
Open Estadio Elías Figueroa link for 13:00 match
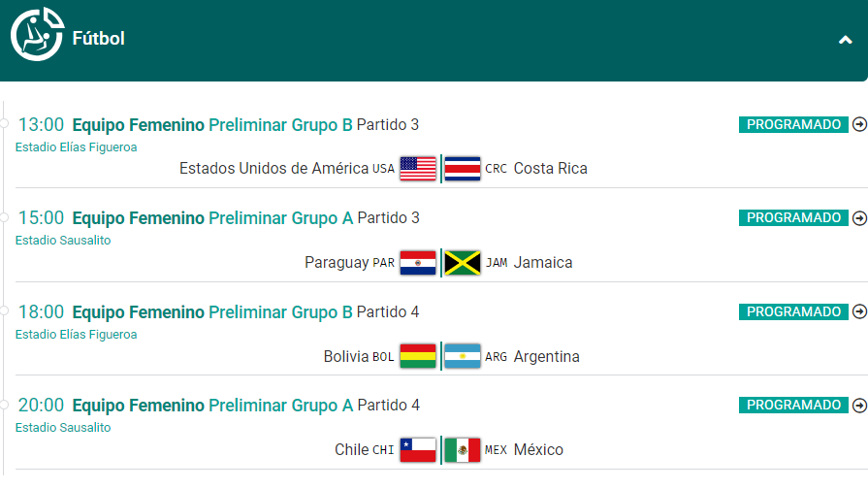point(76,147)
